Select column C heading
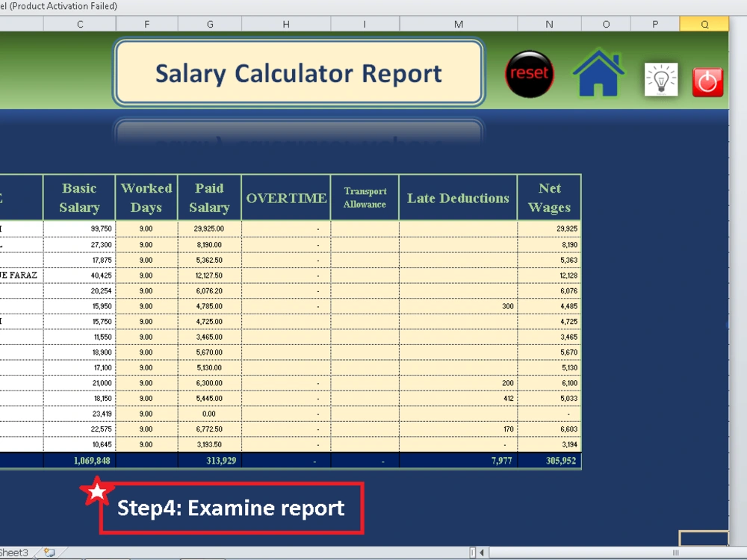 [79, 23]
